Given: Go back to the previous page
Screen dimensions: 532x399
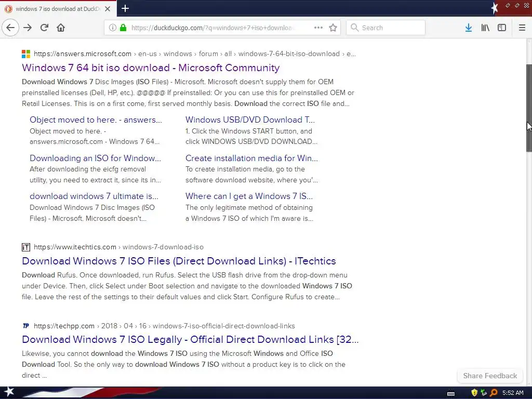Looking at the screenshot, I should pyautogui.click(x=10, y=28).
